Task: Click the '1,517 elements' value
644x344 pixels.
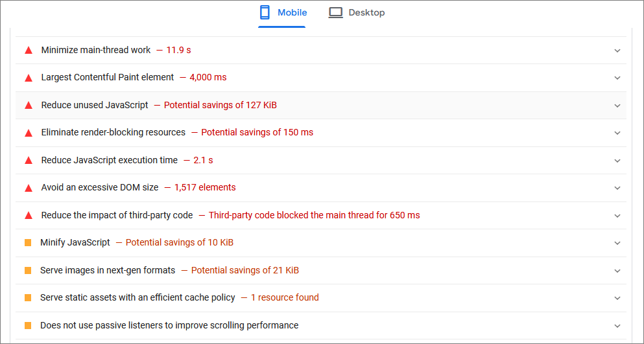Action: point(205,188)
